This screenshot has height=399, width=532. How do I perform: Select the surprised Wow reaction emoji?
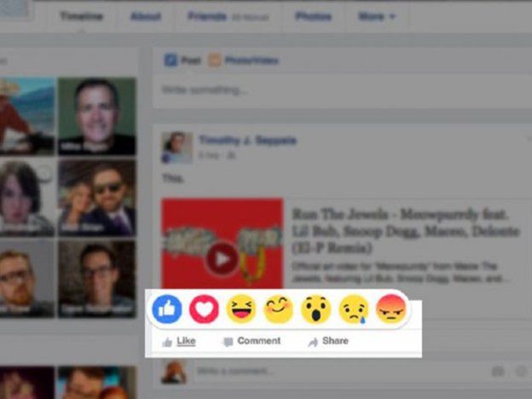pyautogui.click(x=315, y=309)
